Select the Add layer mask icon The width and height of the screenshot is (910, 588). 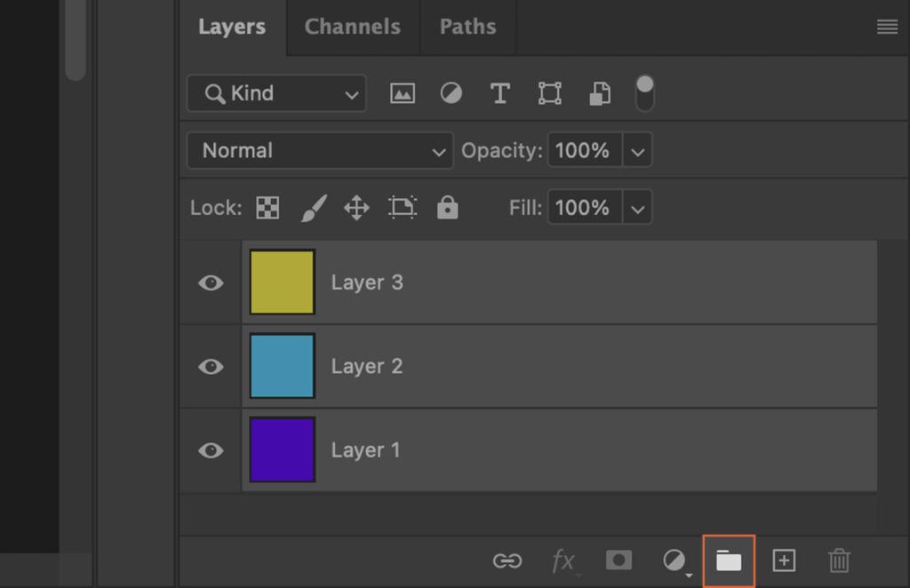(619, 560)
